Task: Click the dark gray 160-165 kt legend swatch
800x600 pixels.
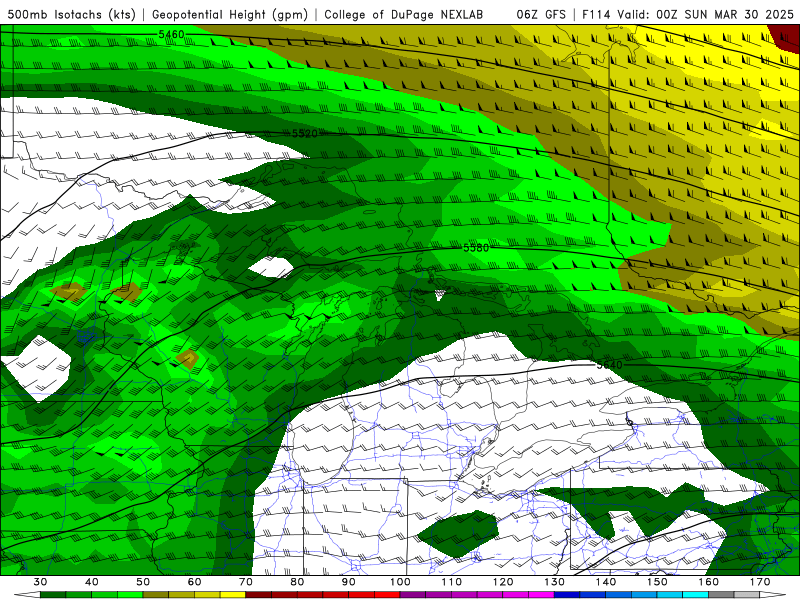Action: pos(721,595)
